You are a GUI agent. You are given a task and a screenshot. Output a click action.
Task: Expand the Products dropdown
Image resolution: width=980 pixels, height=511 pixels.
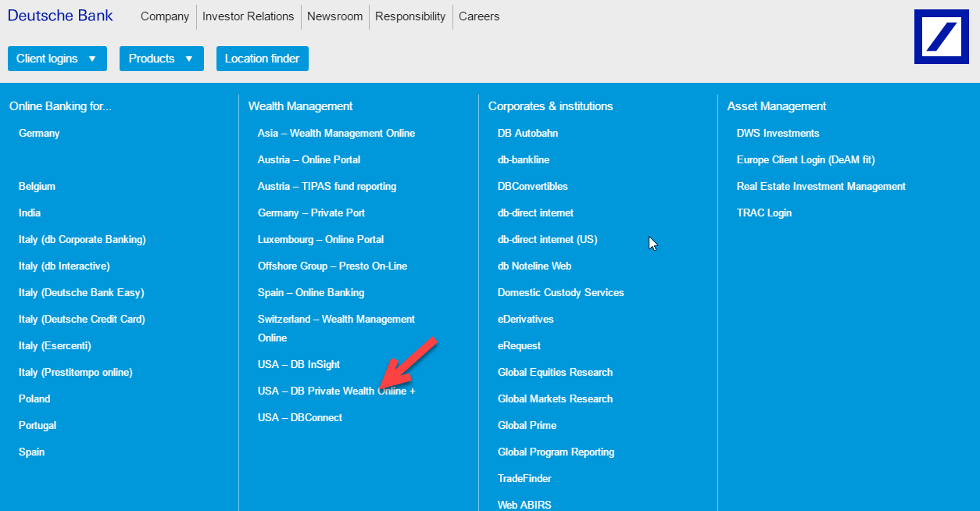(162, 59)
